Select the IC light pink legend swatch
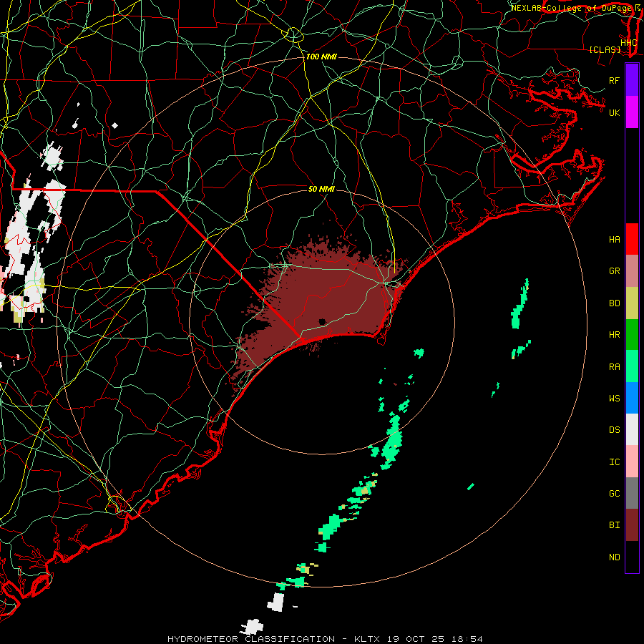Screen dimensions: 644x644 coord(632,462)
